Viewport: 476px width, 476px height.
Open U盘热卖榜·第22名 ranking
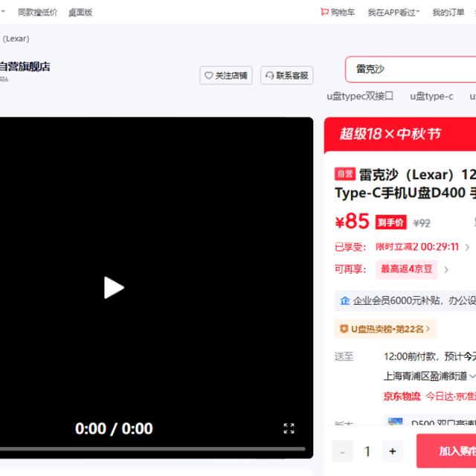[385, 329]
